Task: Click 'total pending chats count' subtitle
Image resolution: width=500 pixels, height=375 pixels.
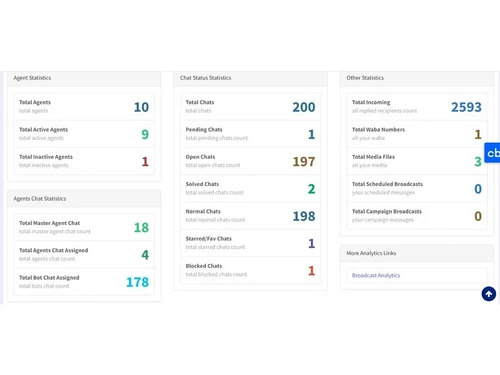Action: [217, 138]
